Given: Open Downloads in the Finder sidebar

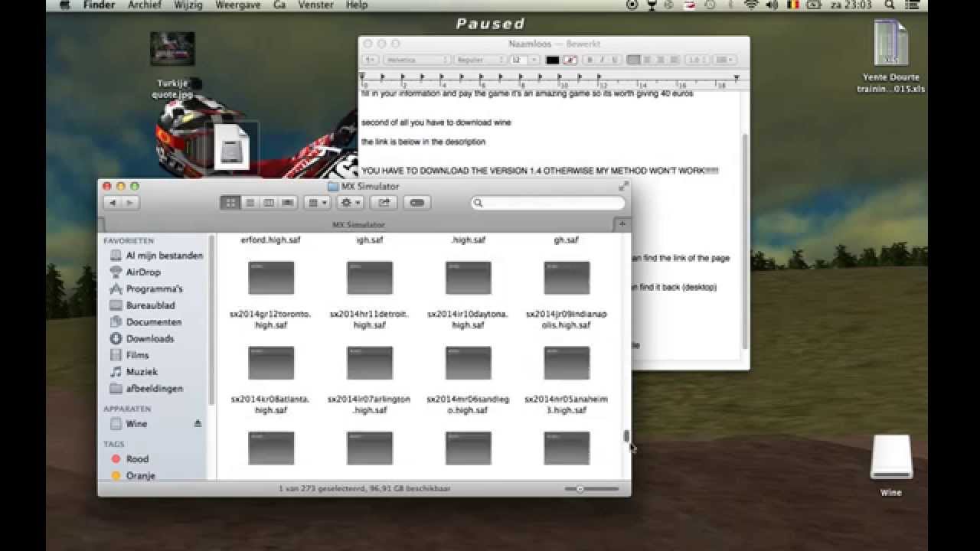Looking at the screenshot, I should point(142,339).
